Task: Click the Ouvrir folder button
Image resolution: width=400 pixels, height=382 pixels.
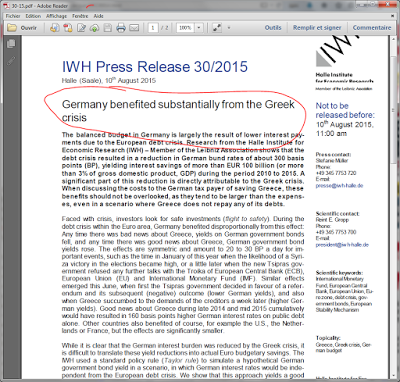Action: click(x=22, y=28)
